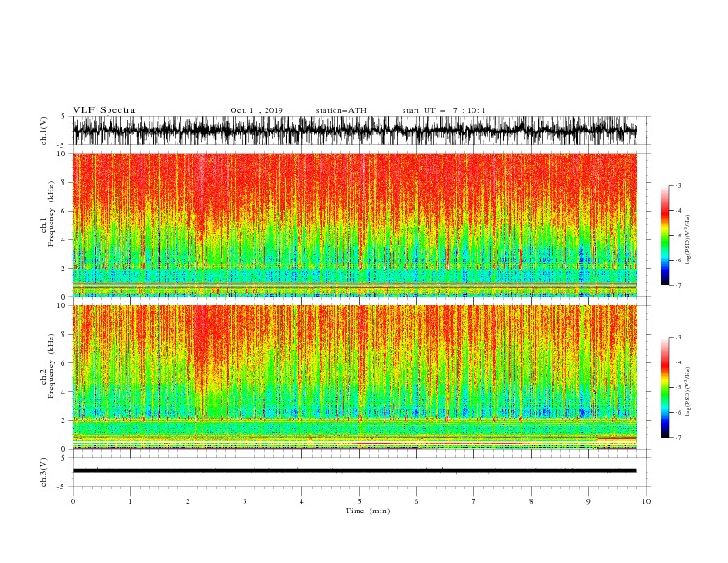Click the ch.1 frequency tick label "8"
The image size is (728, 563).
click(63, 182)
